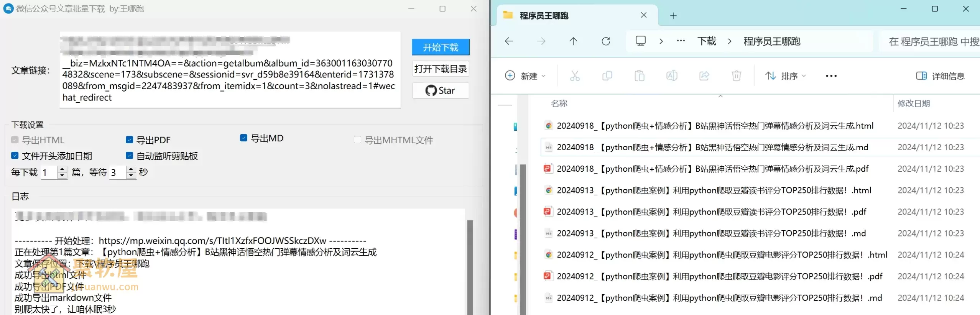This screenshot has height=315, width=980.
Task: Click the GitHub Star button
Action: coord(441,90)
